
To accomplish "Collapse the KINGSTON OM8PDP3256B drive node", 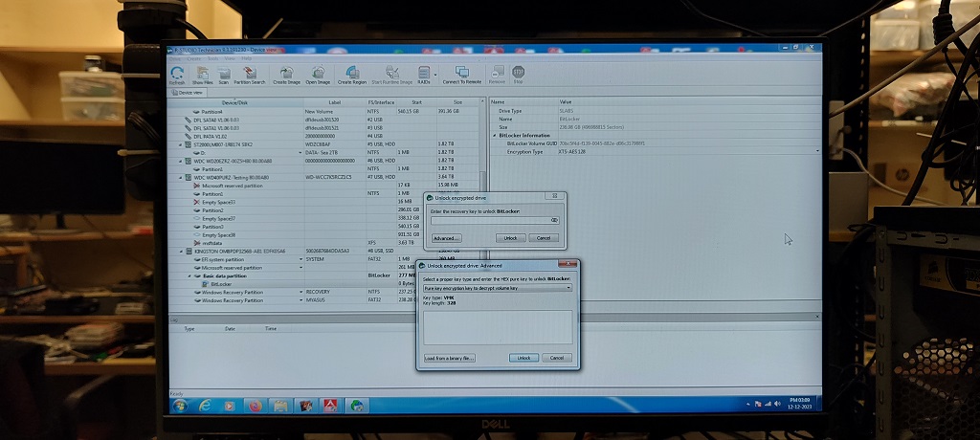I will point(181,252).
